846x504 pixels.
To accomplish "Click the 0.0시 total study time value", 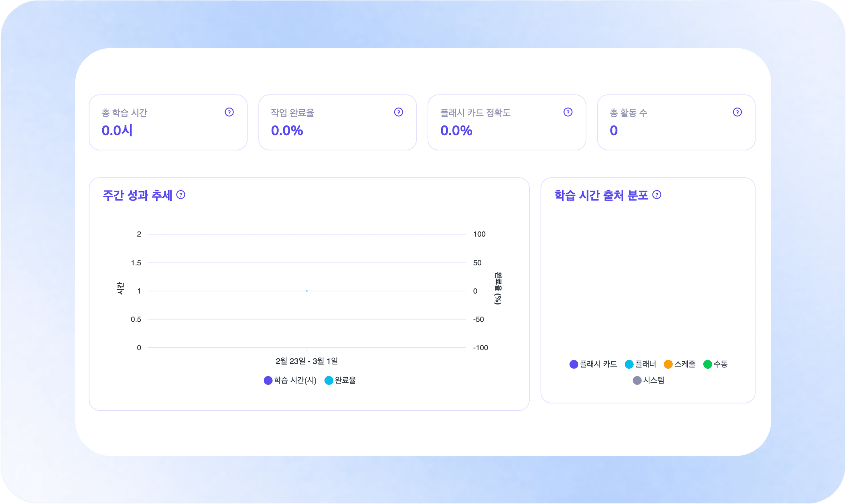I will [117, 131].
